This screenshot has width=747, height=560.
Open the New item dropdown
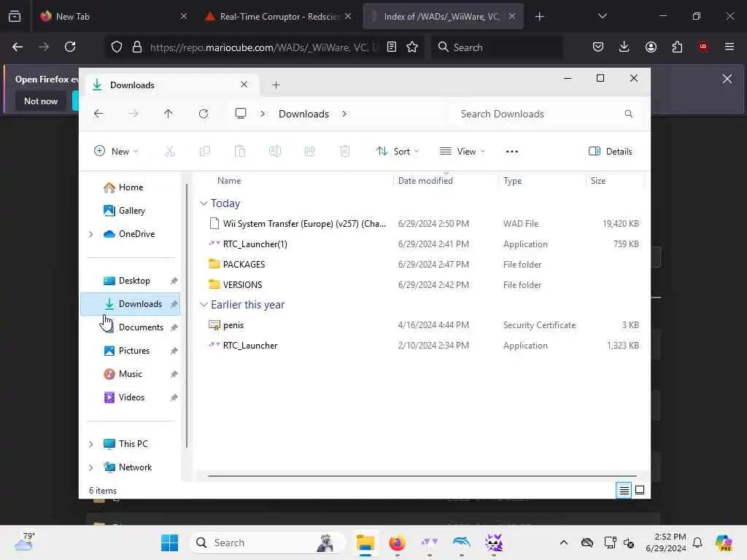tap(117, 152)
